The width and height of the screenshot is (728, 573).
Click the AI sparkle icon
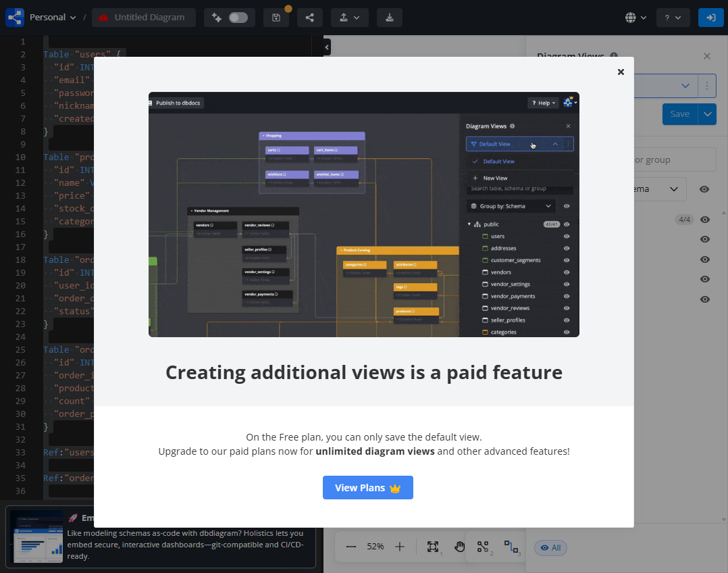point(217,18)
